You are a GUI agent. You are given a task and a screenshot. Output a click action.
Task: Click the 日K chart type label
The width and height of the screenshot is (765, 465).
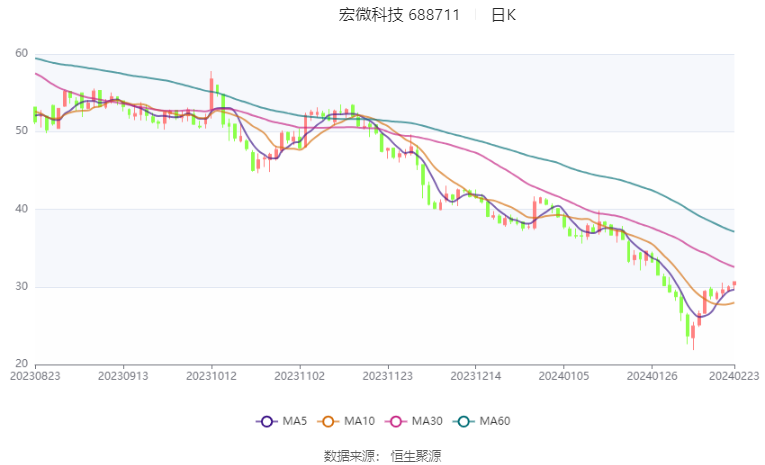503,15
